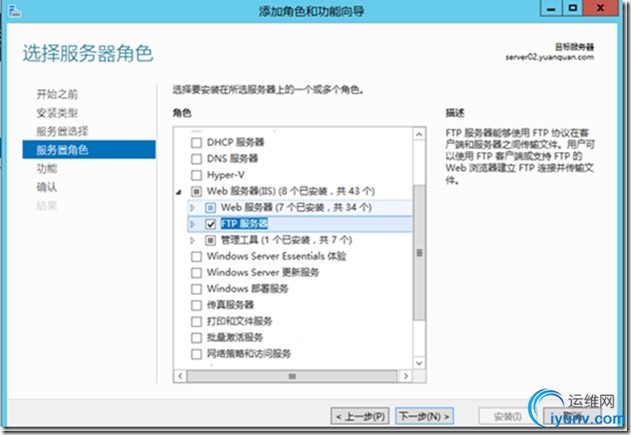Viewport: 631px width, 435px height.
Task: Expand the FTP 服务器 node
Action: (x=193, y=224)
